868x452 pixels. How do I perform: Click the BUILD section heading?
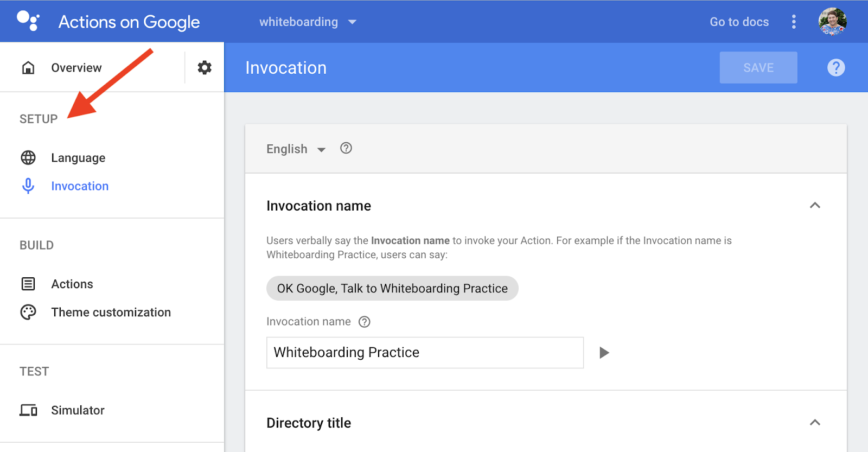pyautogui.click(x=37, y=245)
